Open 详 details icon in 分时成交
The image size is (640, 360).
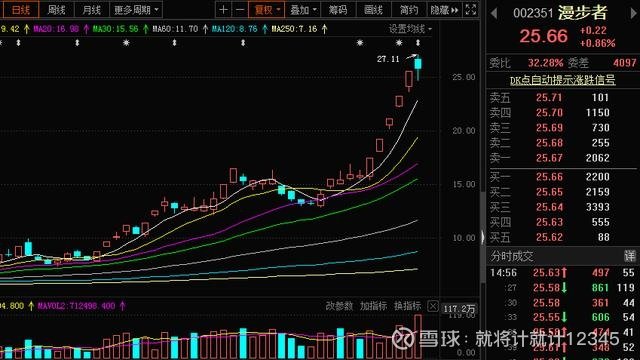629,256
